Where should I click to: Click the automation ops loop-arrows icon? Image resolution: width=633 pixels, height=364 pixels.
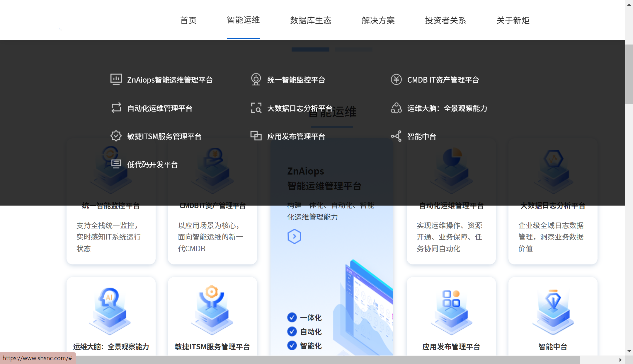point(116,108)
